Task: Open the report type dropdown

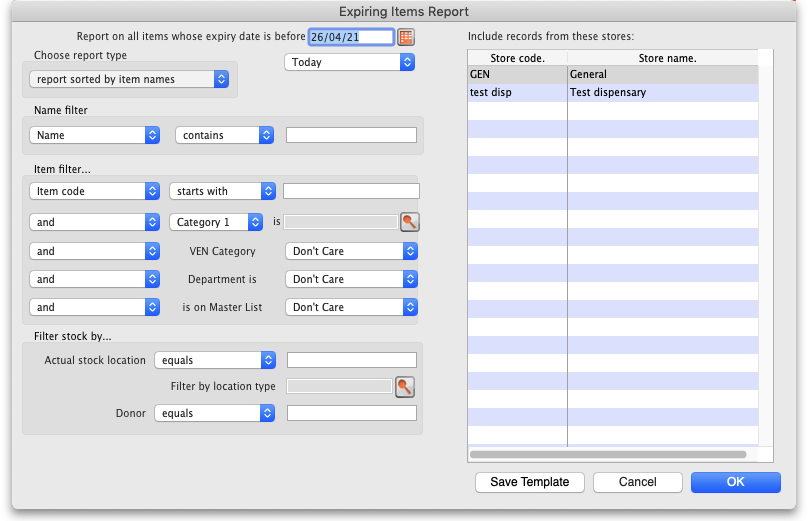Action: tap(129, 79)
